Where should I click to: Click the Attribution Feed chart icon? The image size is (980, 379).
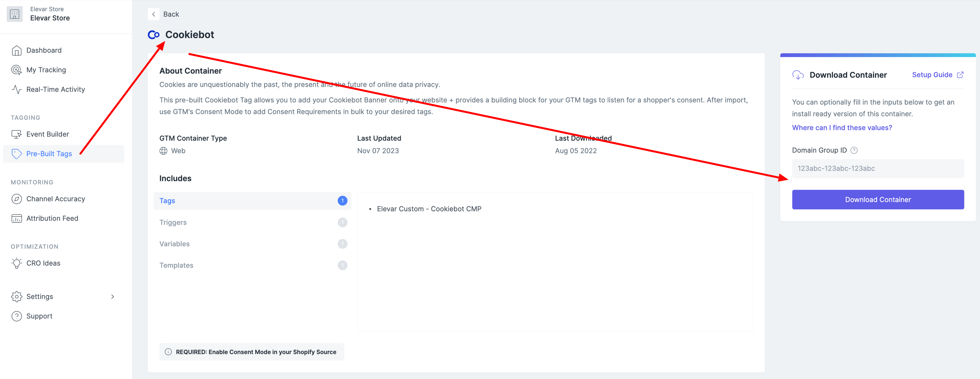tap(16, 219)
